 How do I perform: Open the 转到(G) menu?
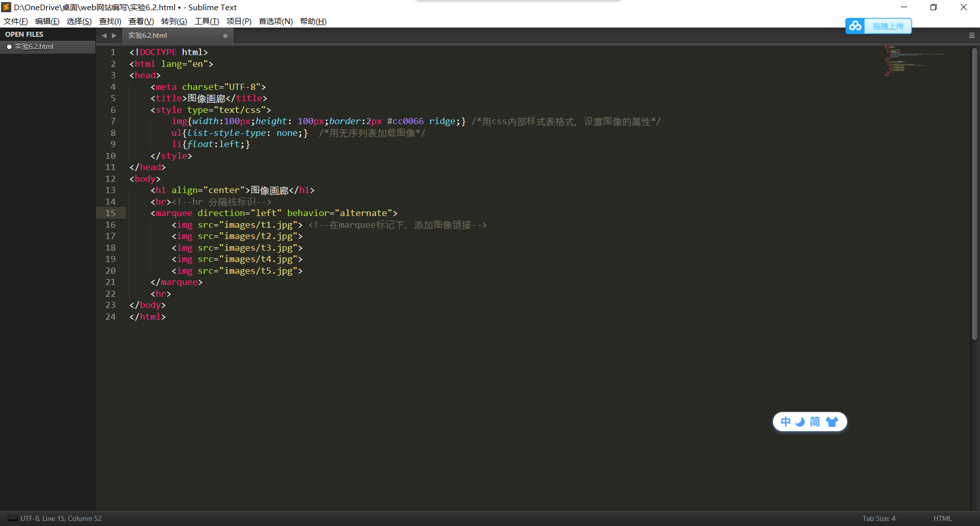point(174,21)
